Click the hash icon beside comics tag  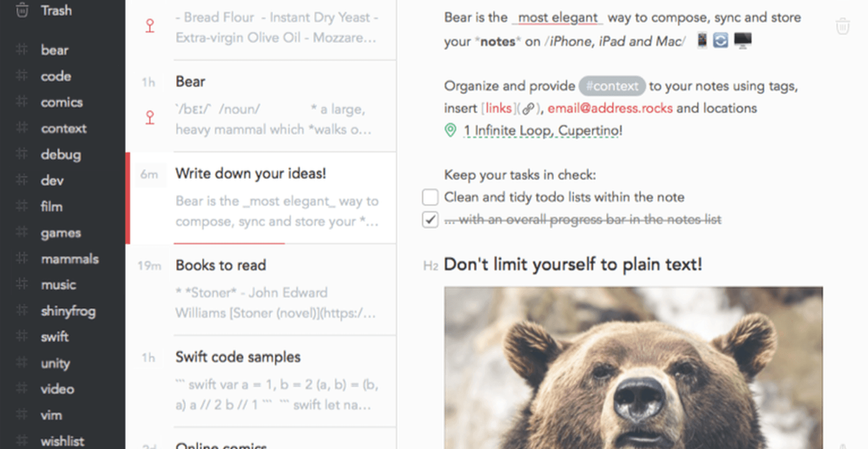(x=22, y=102)
